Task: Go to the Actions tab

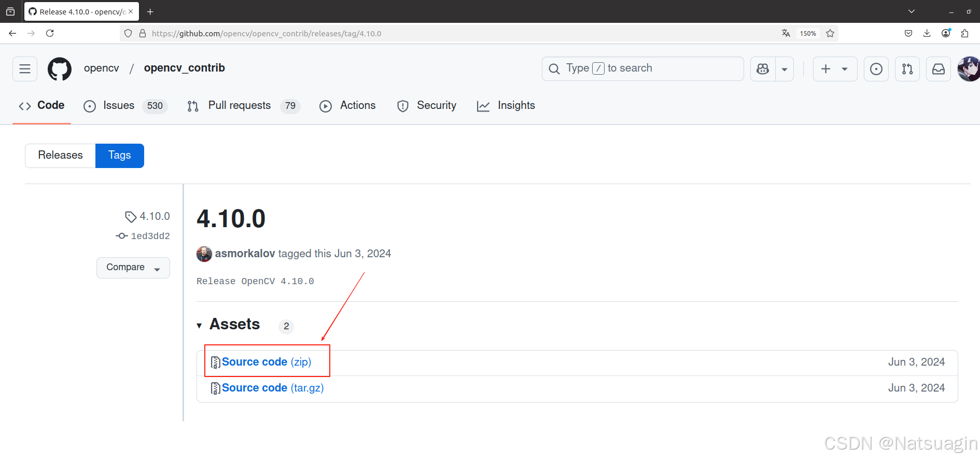Action: pyautogui.click(x=347, y=106)
